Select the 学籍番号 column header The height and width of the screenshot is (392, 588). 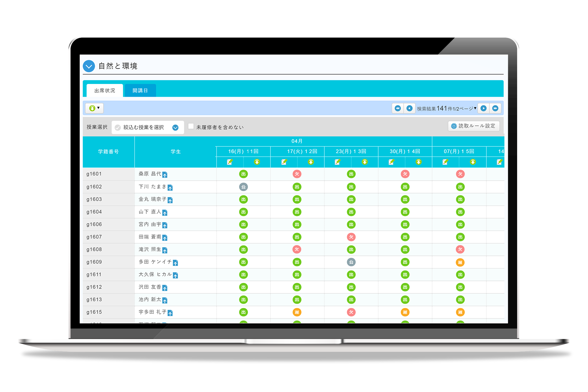coord(108,152)
